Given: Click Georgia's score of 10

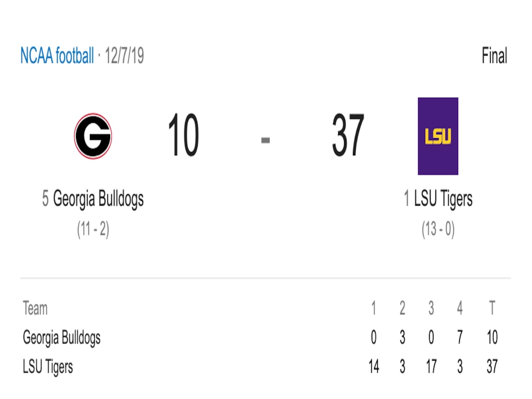Looking at the screenshot, I should coord(183,135).
